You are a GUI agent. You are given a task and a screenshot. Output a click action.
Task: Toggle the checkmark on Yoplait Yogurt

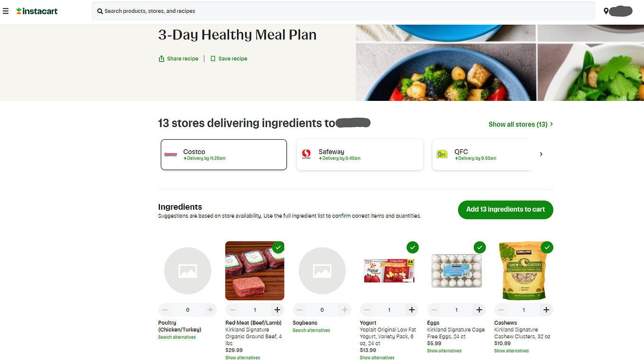413,247
